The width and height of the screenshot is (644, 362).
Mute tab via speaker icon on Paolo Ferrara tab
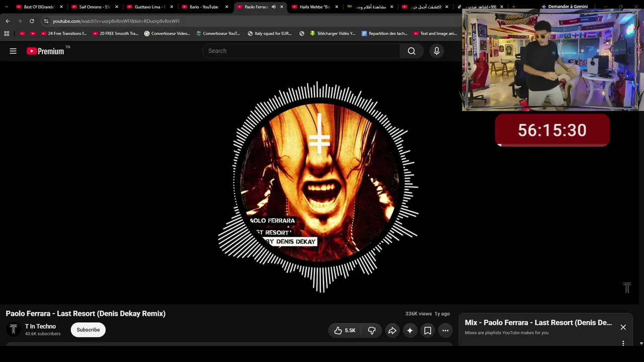click(x=274, y=7)
